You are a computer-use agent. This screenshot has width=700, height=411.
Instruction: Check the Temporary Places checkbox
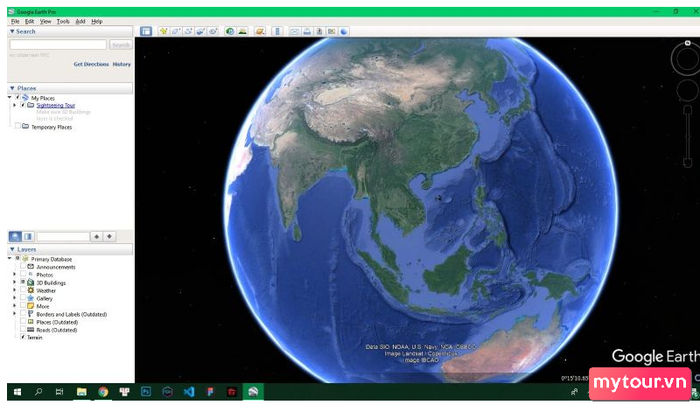(18, 126)
